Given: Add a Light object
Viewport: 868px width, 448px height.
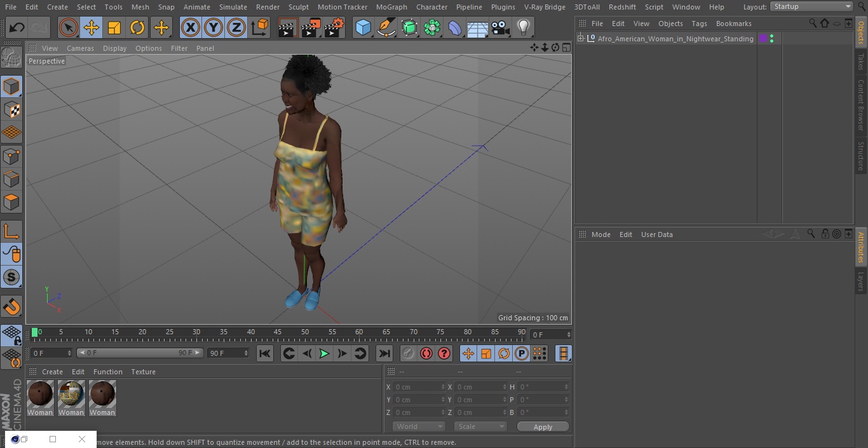Looking at the screenshot, I should (524, 27).
